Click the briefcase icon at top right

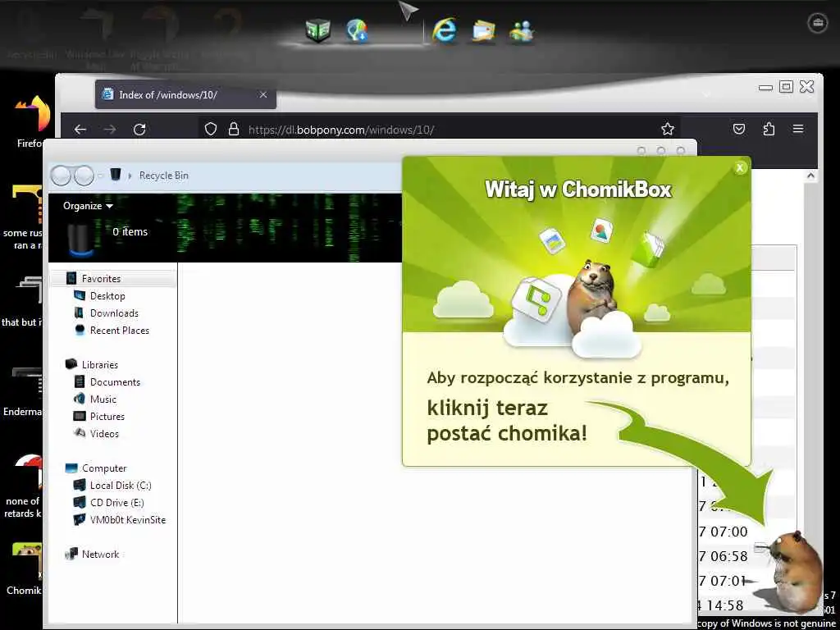[x=818, y=22]
